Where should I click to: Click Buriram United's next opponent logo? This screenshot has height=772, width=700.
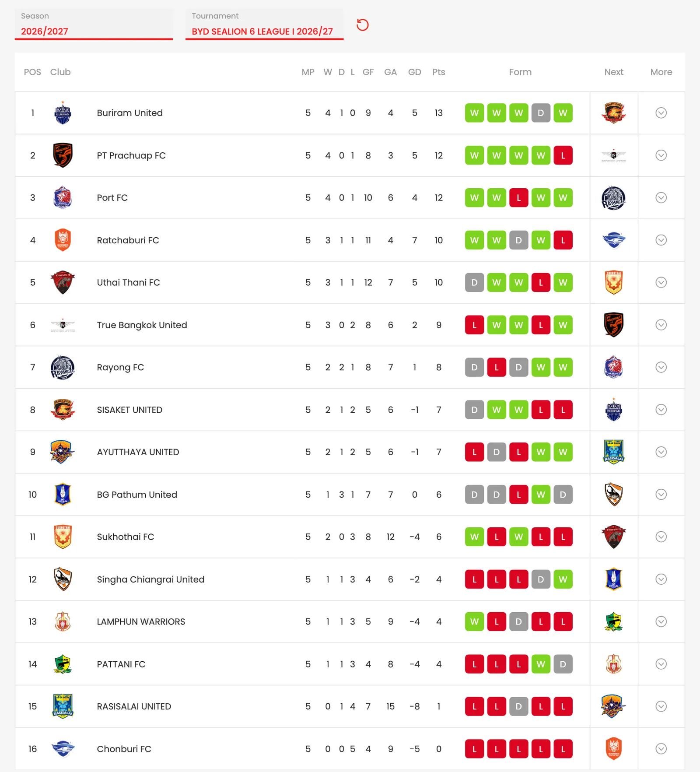coord(614,113)
